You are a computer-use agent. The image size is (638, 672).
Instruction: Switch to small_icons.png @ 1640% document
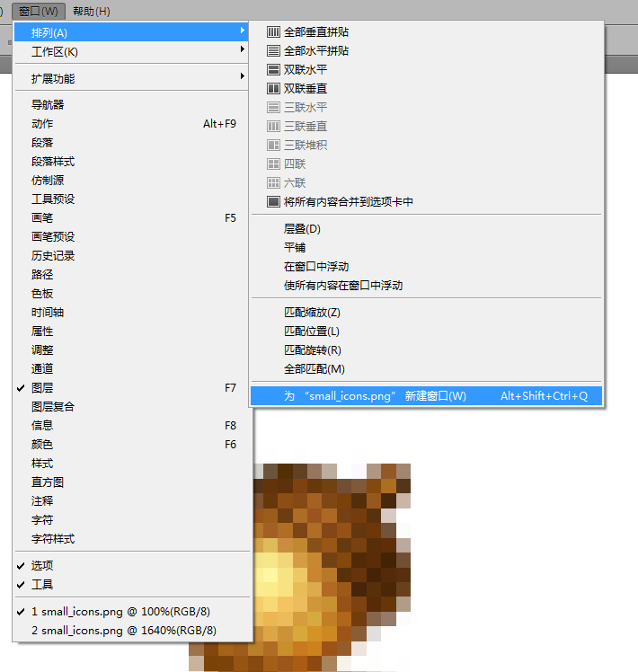coord(124,631)
